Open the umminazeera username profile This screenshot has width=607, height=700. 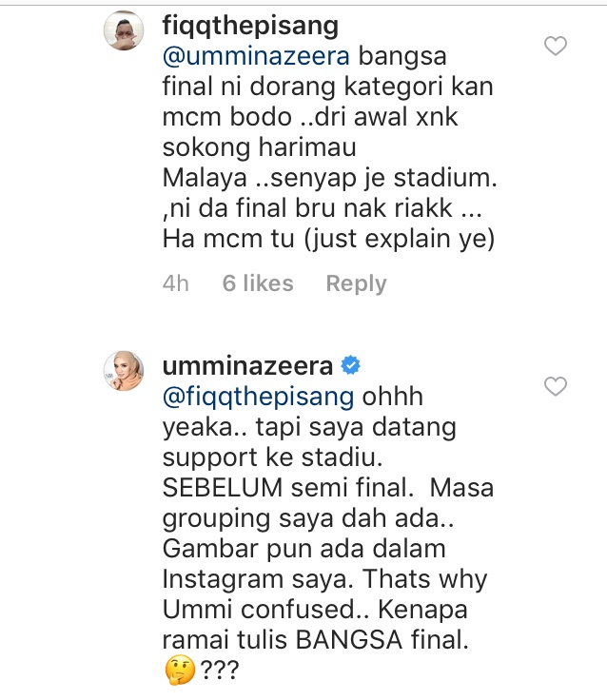point(247,366)
